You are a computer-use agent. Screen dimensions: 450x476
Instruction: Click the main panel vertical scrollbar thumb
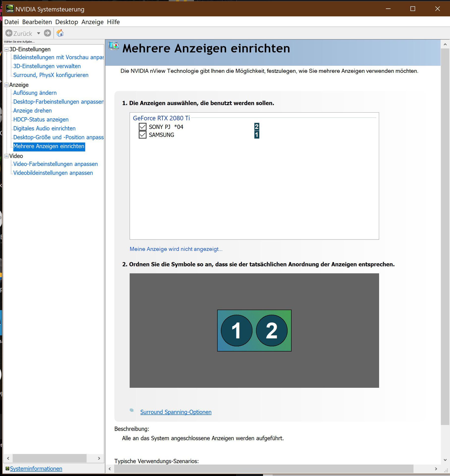click(x=445, y=237)
